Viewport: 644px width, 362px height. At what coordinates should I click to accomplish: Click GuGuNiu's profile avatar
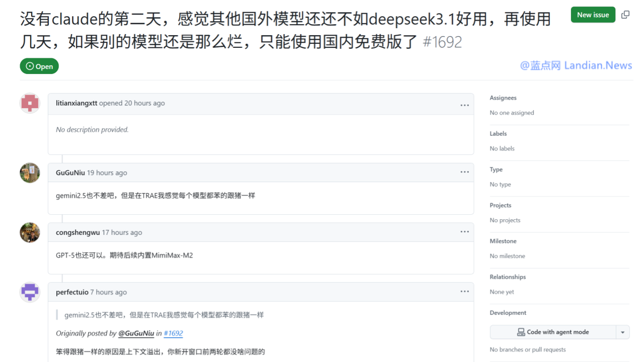[30, 173]
